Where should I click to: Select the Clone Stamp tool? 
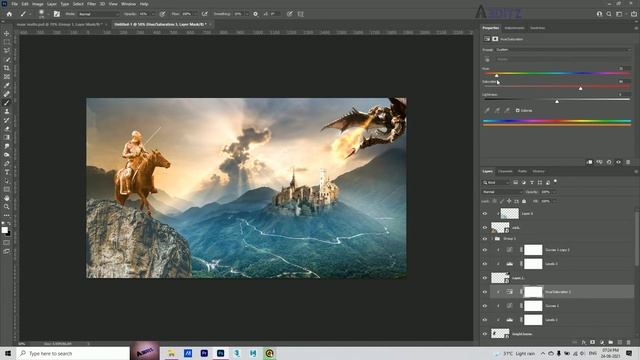7,111
